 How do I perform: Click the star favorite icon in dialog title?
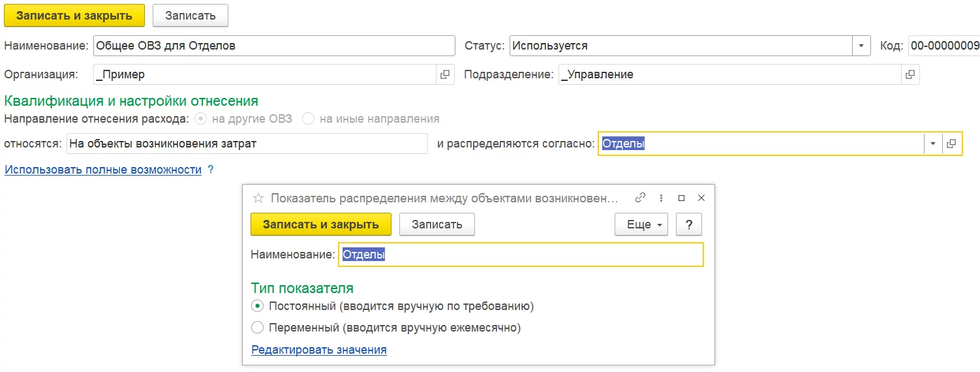258,198
